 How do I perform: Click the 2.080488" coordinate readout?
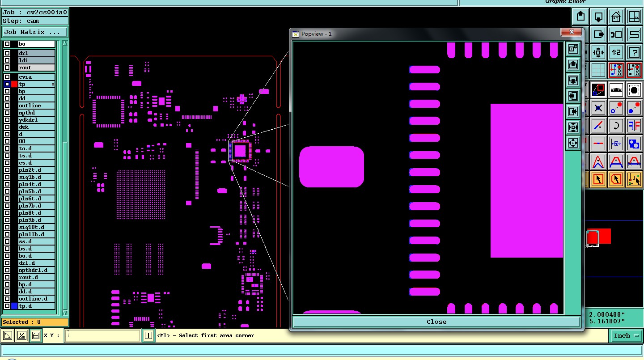point(607,314)
